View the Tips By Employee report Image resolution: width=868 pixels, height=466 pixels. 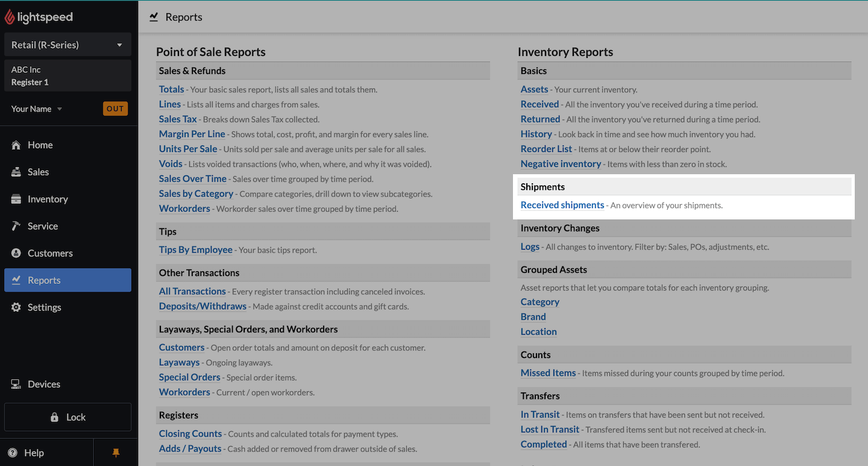[195, 250]
